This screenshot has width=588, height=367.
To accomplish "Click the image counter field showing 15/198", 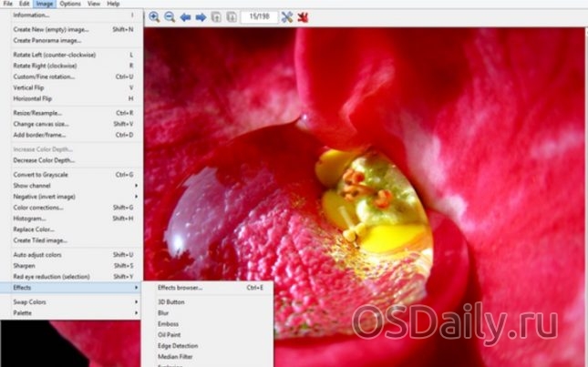I will click(259, 16).
